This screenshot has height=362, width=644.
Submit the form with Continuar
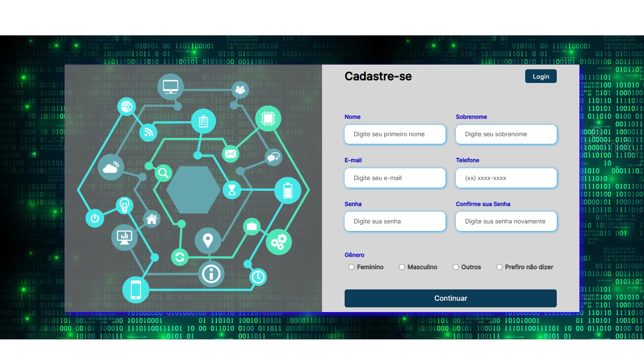pos(451,298)
